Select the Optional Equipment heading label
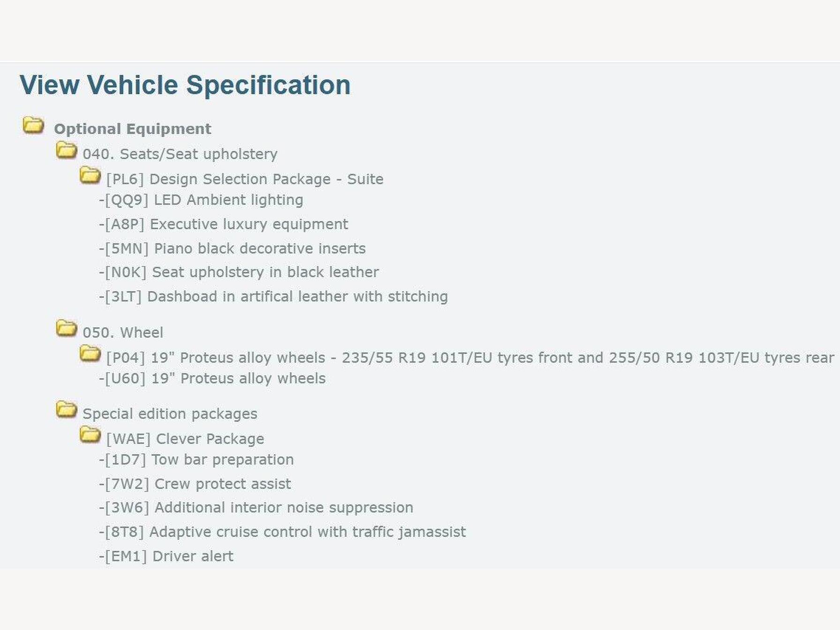840x630 pixels. (x=132, y=129)
